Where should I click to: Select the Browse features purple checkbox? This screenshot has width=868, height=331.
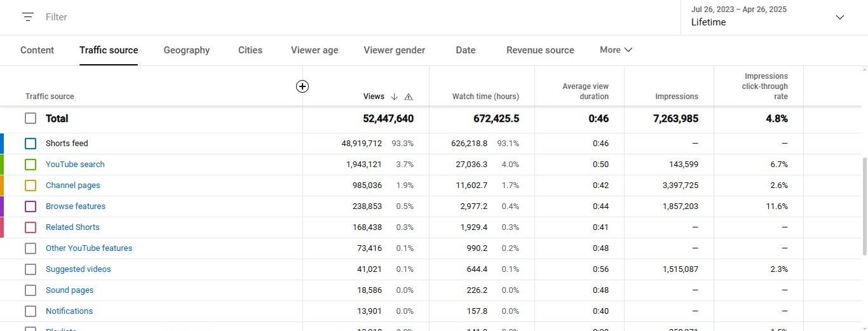(x=31, y=206)
